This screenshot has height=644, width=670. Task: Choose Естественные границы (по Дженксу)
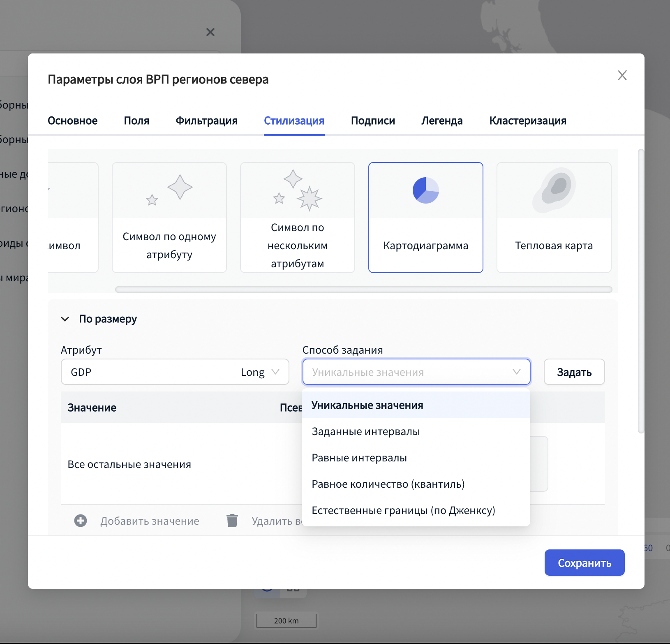point(403,510)
